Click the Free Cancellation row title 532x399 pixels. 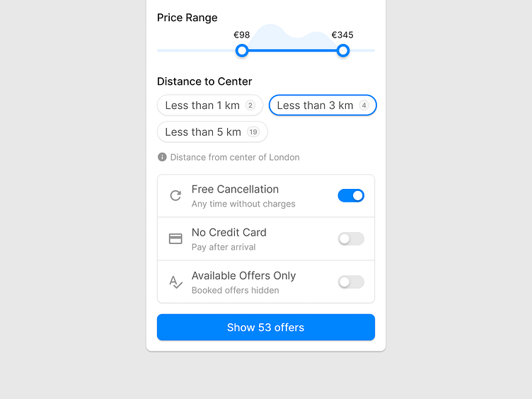(235, 190)
